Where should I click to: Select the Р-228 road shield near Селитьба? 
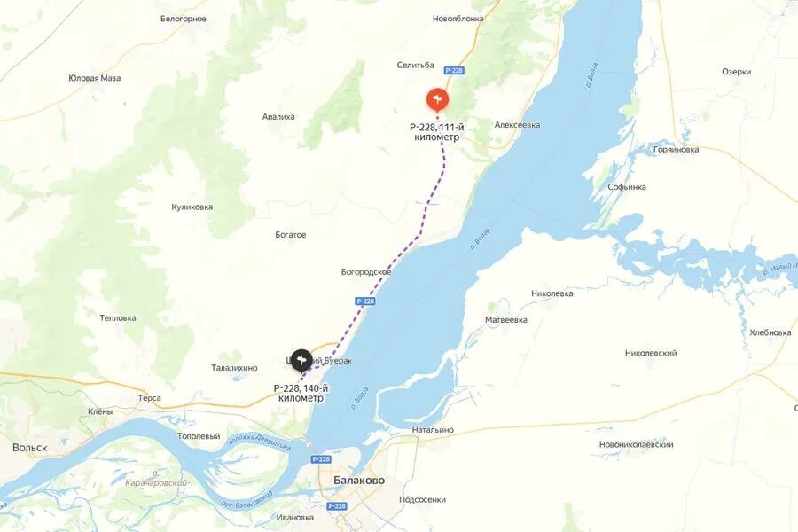[x=453, y=70]
